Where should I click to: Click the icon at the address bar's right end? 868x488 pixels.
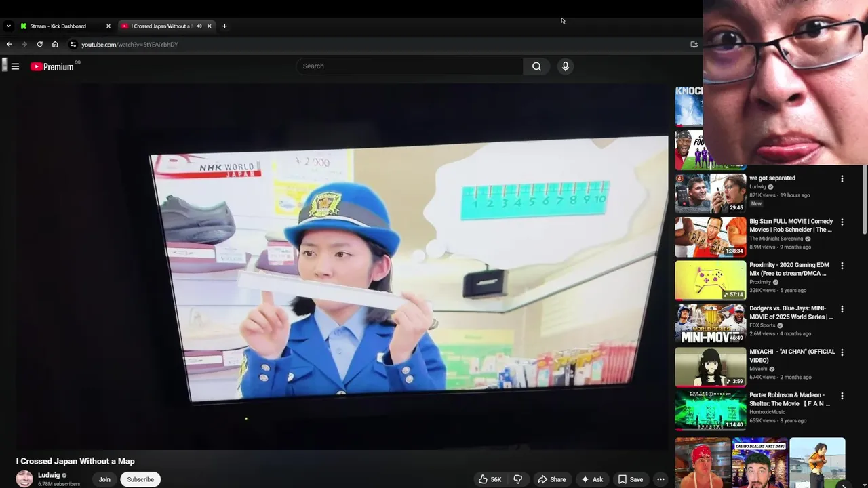[694, 45]
